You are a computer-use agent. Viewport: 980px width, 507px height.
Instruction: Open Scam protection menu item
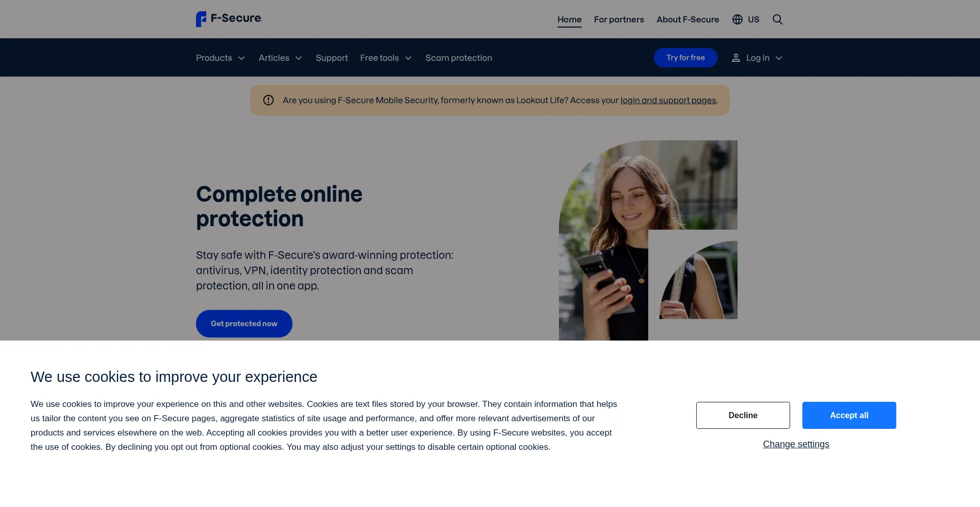click(x=459, y=58)
